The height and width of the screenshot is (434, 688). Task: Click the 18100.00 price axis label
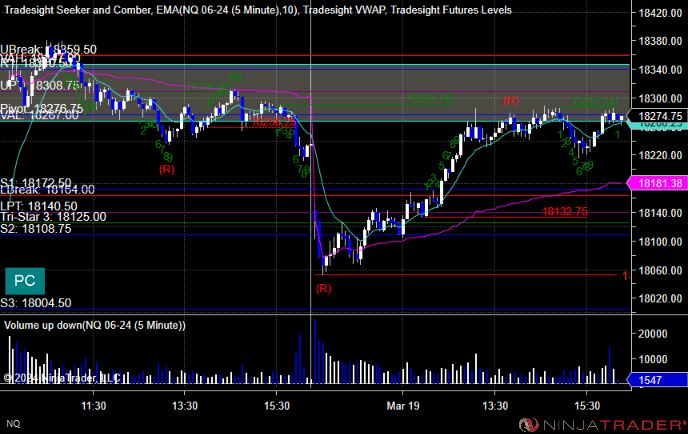(660, 241)
